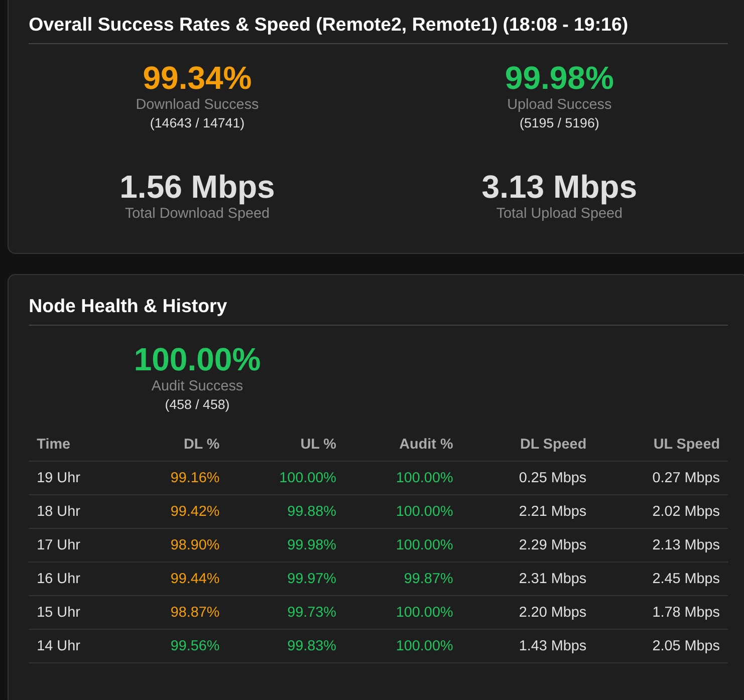The height and width of the screenshot is (700, 744).
Task: Select the 17 Uhr row time cell
Action: [58, 544]
